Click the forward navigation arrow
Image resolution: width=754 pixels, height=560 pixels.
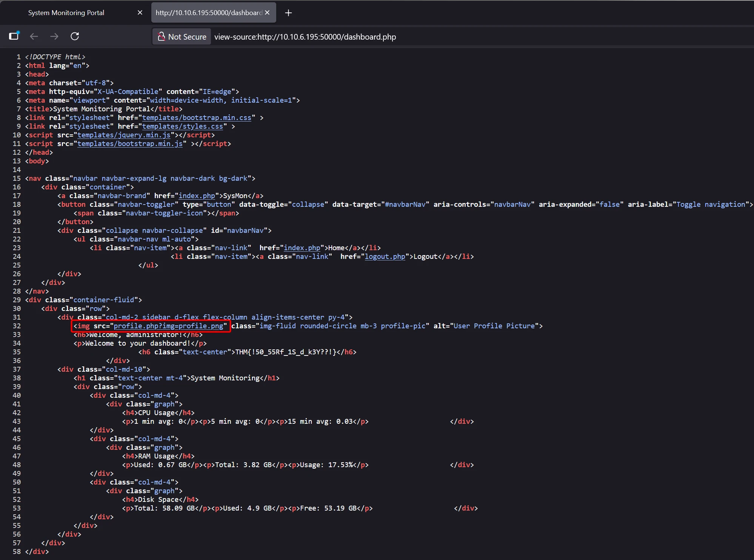(x=54, y=36)
